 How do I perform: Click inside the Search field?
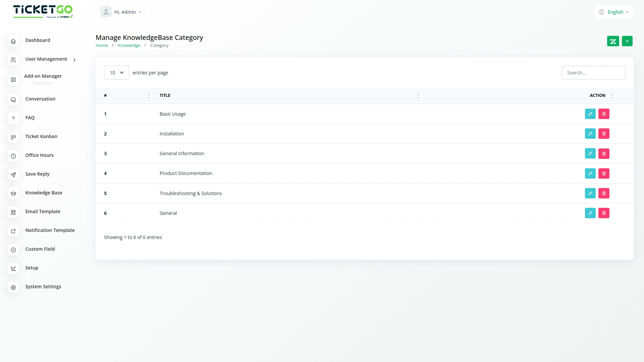[x=593, y=72]
